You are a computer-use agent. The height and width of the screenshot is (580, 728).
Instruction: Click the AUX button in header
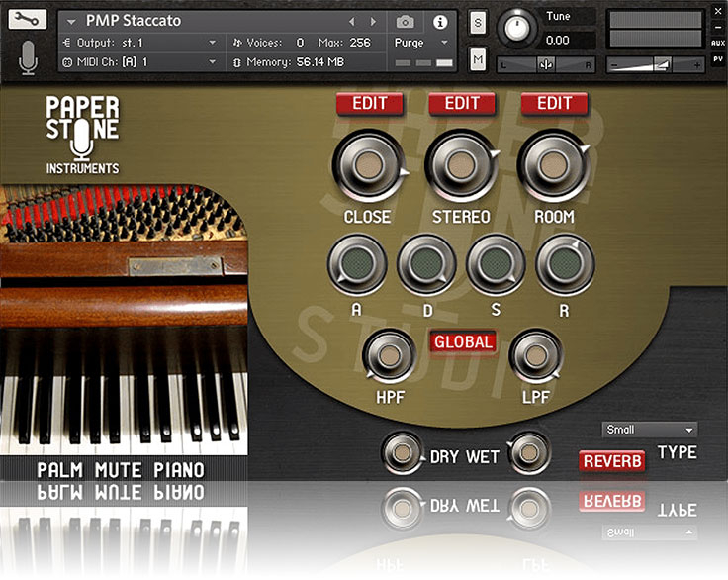718,43
